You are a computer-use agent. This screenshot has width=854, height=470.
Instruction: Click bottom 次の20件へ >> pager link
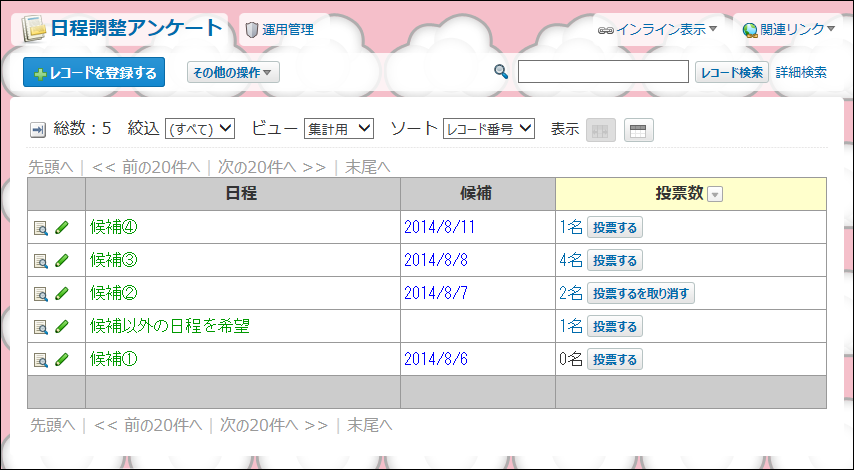274,425
